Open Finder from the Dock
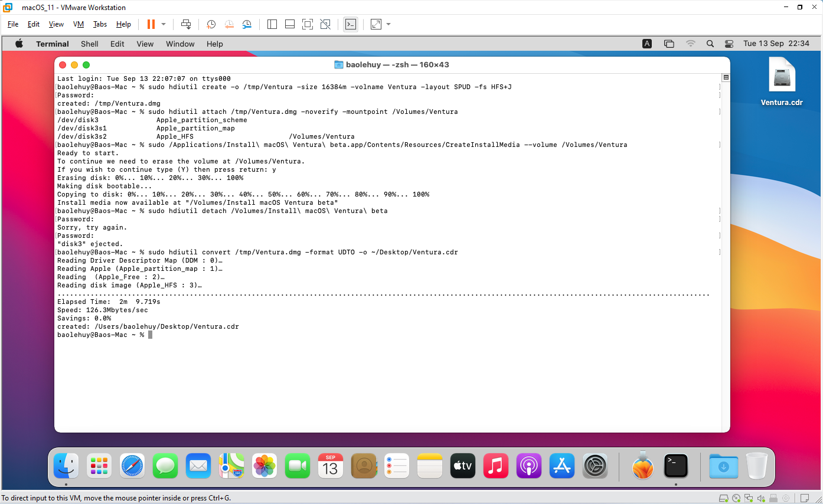 click(x=66, y=466)
